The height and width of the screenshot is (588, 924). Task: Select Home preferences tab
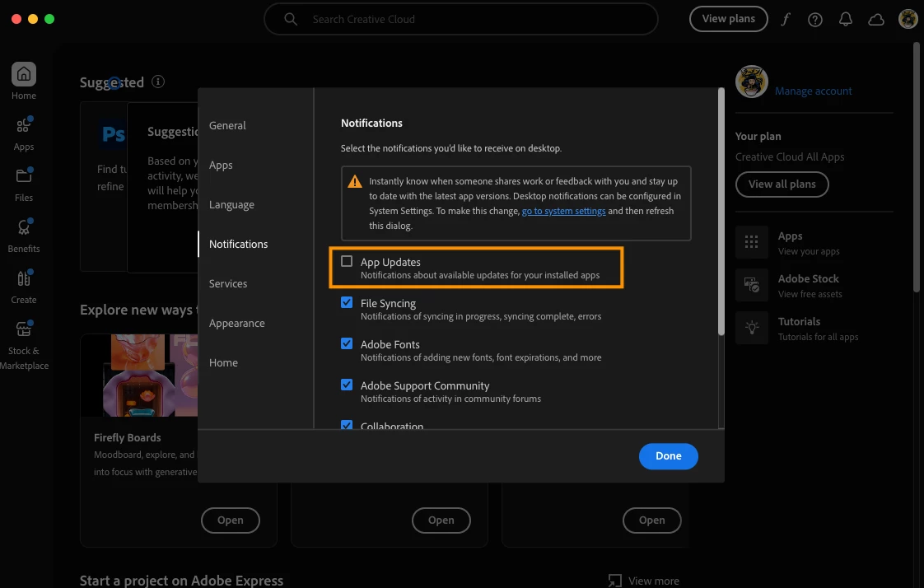pos(223,362)
